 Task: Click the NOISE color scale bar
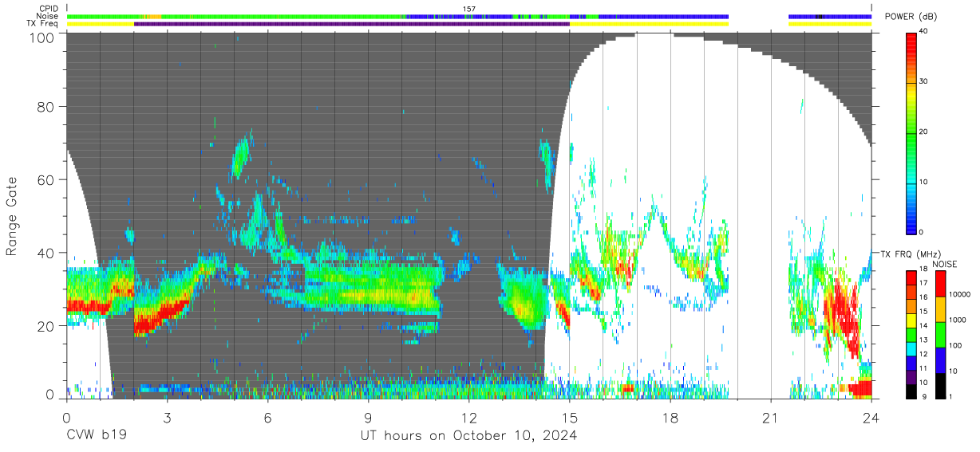[x=941, y=335]
